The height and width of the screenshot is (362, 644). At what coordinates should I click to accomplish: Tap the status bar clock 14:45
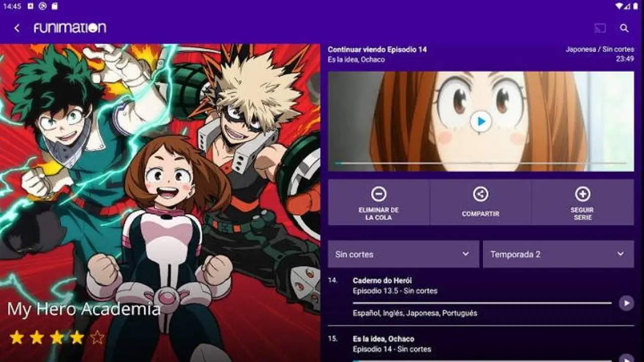pyautogui.click(x=12, y=6)
